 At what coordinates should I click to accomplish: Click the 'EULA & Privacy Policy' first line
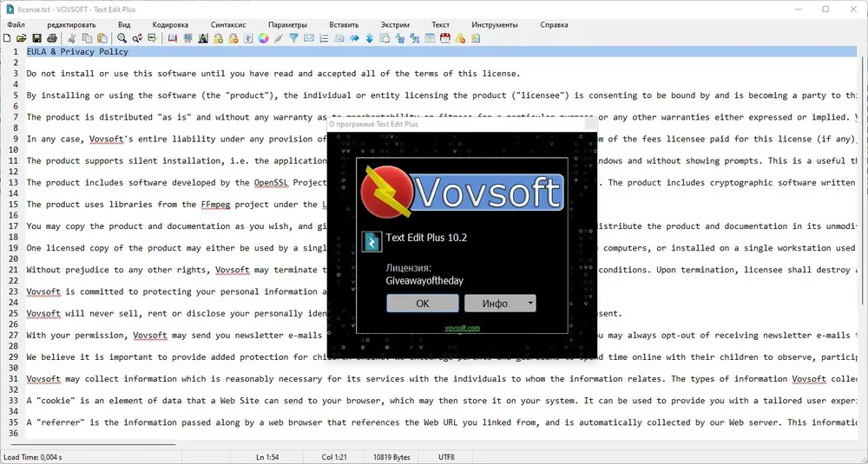[77, 51]
